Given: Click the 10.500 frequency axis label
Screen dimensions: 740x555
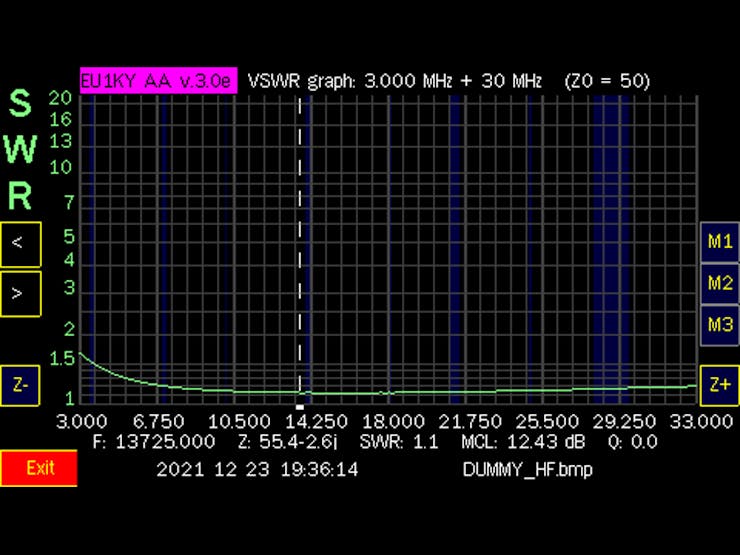Looking at the screenshot, I should 239,421.
